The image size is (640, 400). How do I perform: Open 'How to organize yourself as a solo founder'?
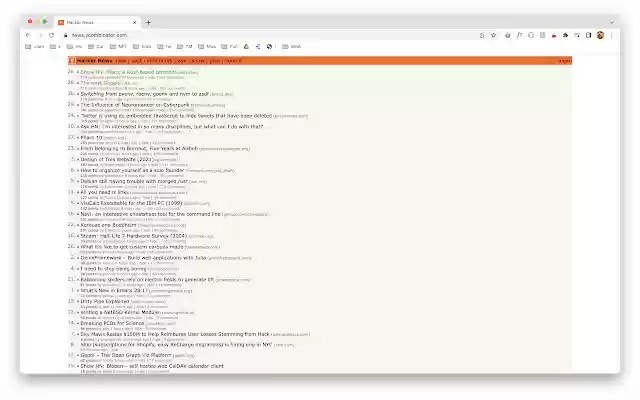coord(132,171)
